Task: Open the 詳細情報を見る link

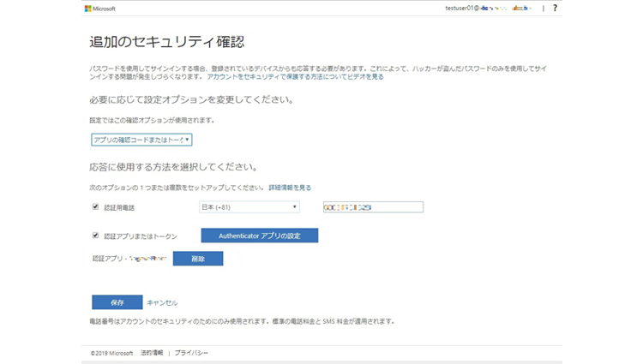Action: (290, 188)
